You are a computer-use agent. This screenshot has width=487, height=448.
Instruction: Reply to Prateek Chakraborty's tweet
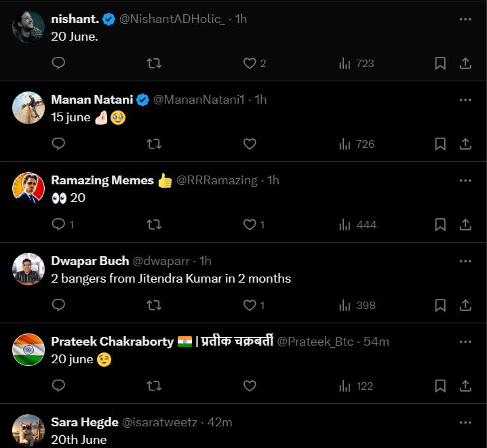[x=58, y=386]
